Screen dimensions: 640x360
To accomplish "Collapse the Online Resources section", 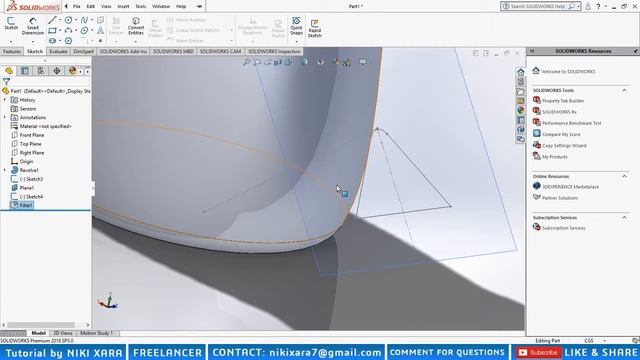I will click(x=624, y=176).
